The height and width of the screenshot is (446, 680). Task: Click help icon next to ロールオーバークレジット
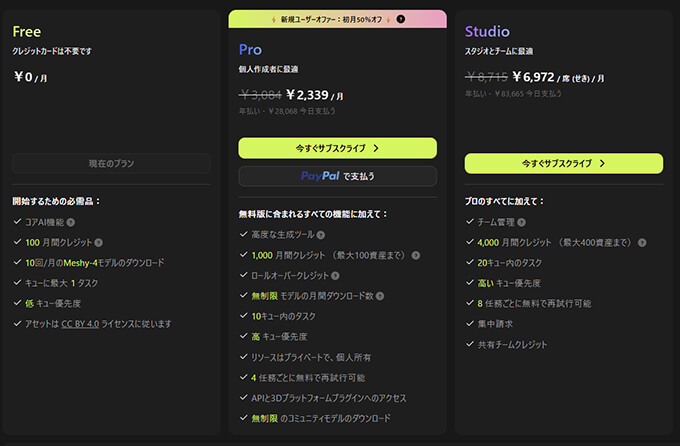(x=334, y=275)
